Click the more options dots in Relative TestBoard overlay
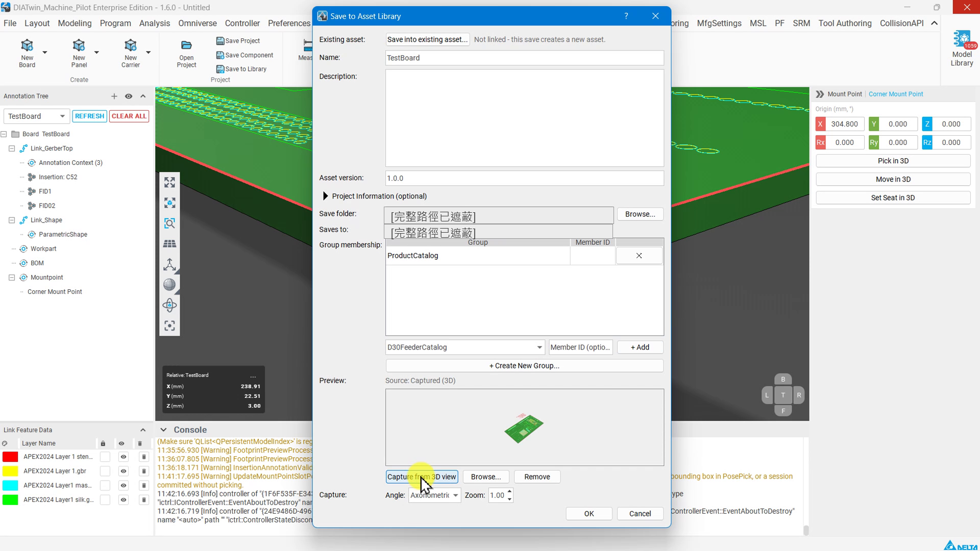Screen dimensions: 980x551 point(253,375)
